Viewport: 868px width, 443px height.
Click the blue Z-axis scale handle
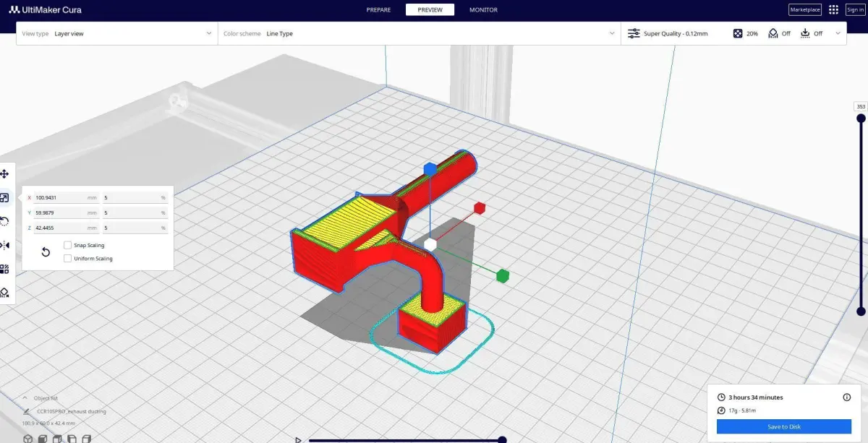tap(430, 169)
